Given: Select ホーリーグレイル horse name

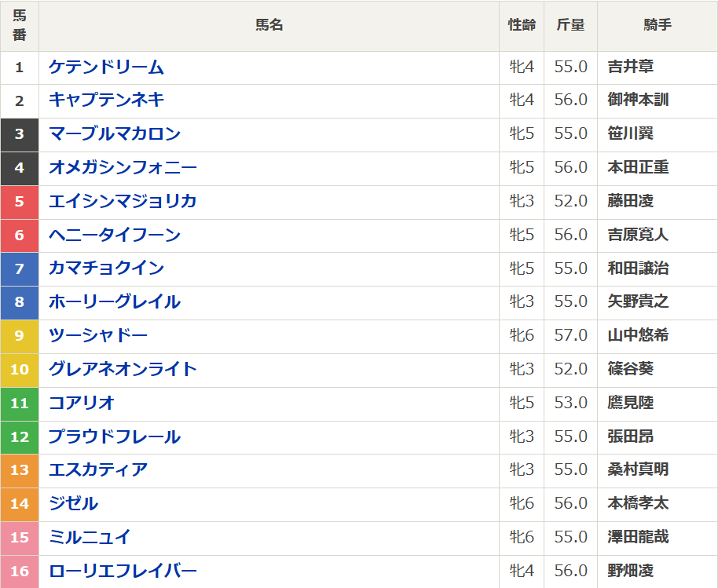Looking at the screenshot, I should [115, 301].
